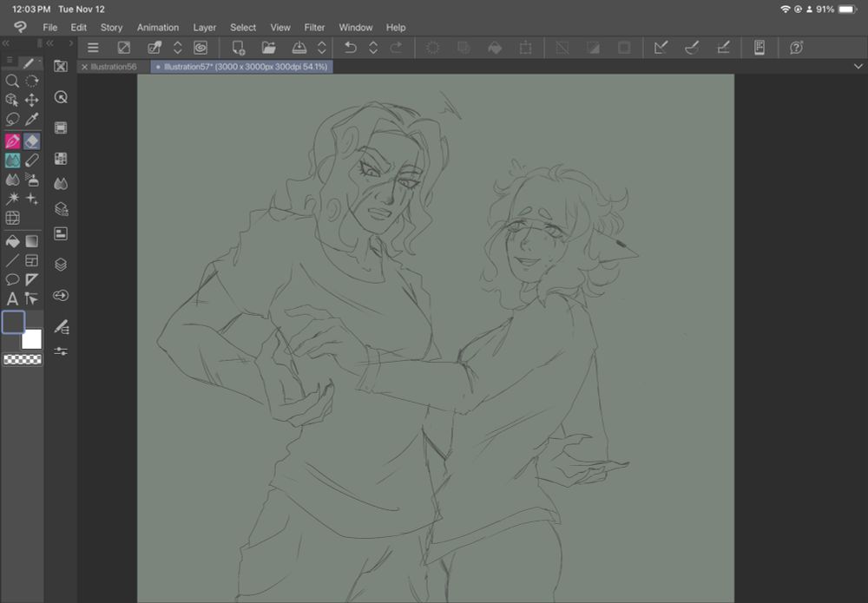Open the Sub Tool Detail sliders icon
Viewport: 868px width, 603px height.
point(61,351)
